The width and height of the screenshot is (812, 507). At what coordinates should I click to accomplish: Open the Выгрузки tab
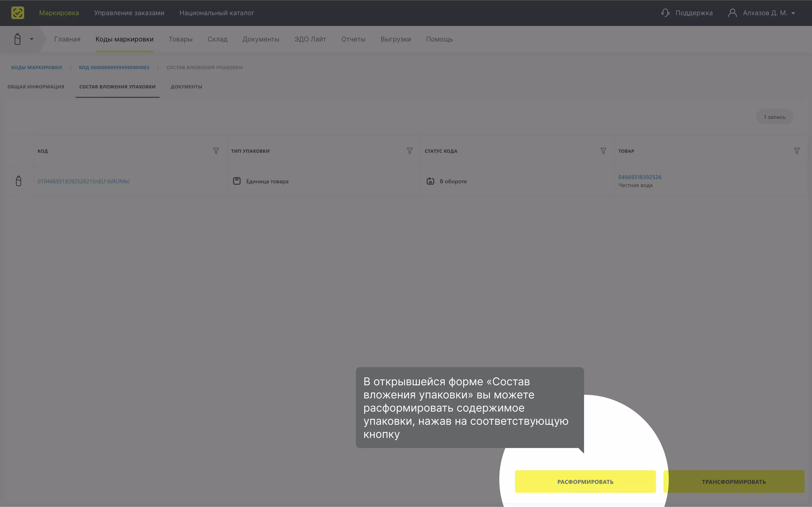point(396,39)
